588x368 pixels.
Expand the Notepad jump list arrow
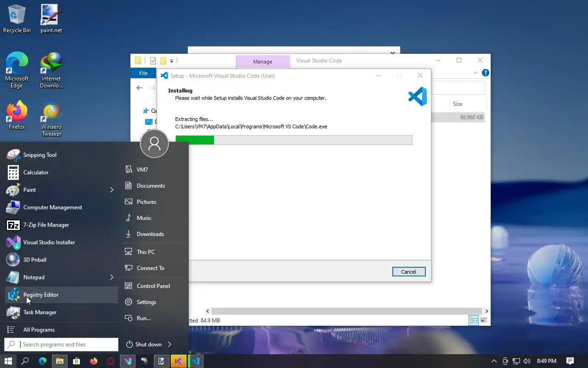pyautogui.click(x=112, y=277)
